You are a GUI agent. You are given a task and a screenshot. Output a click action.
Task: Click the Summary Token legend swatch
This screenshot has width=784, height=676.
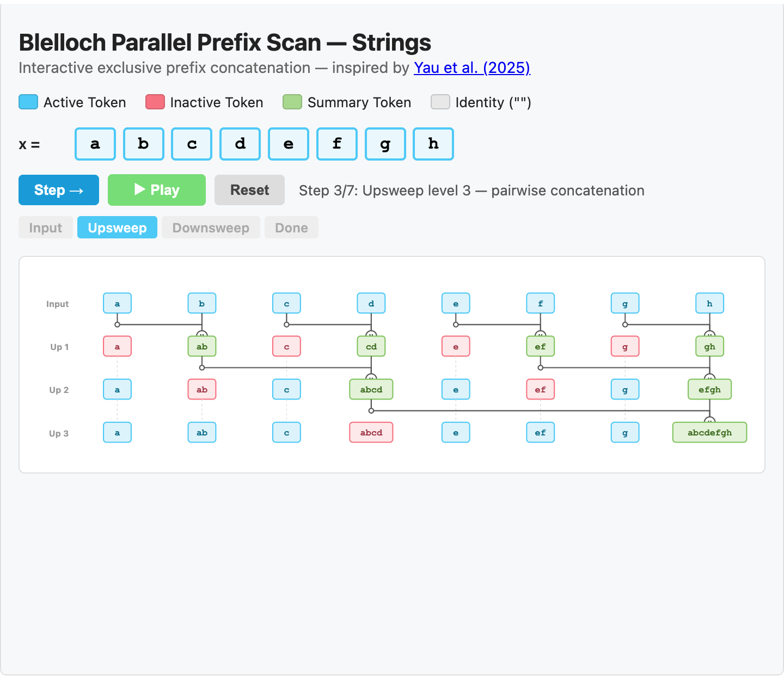point(292,102)
